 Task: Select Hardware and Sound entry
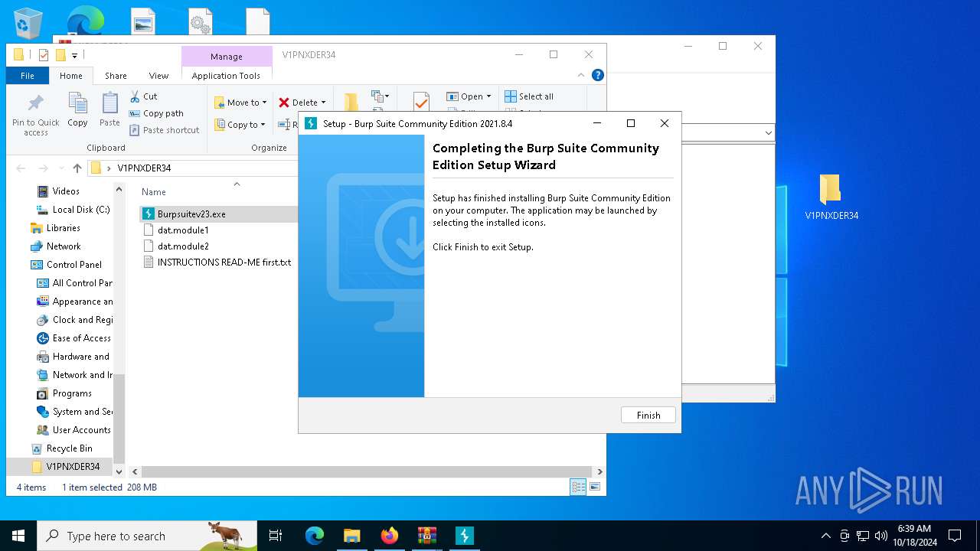pyautogui.click(x=75, y=357)
